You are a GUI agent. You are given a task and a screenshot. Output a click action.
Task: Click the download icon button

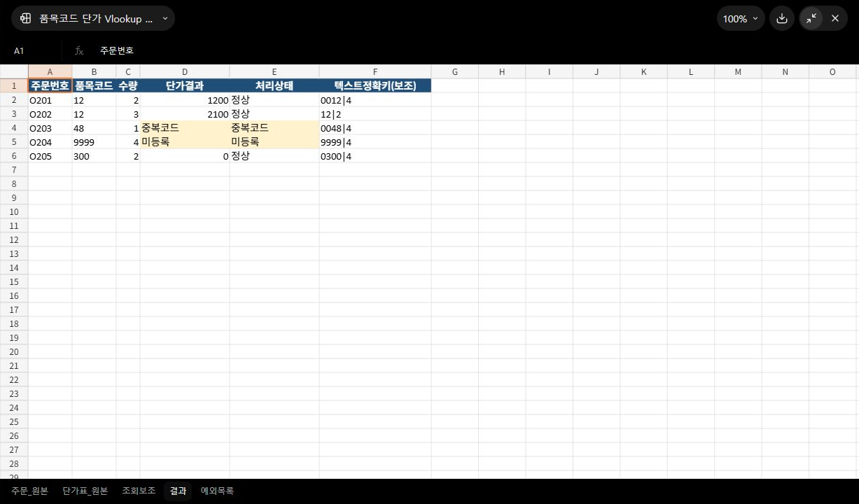pyautogui.click(x=782, y=18)
